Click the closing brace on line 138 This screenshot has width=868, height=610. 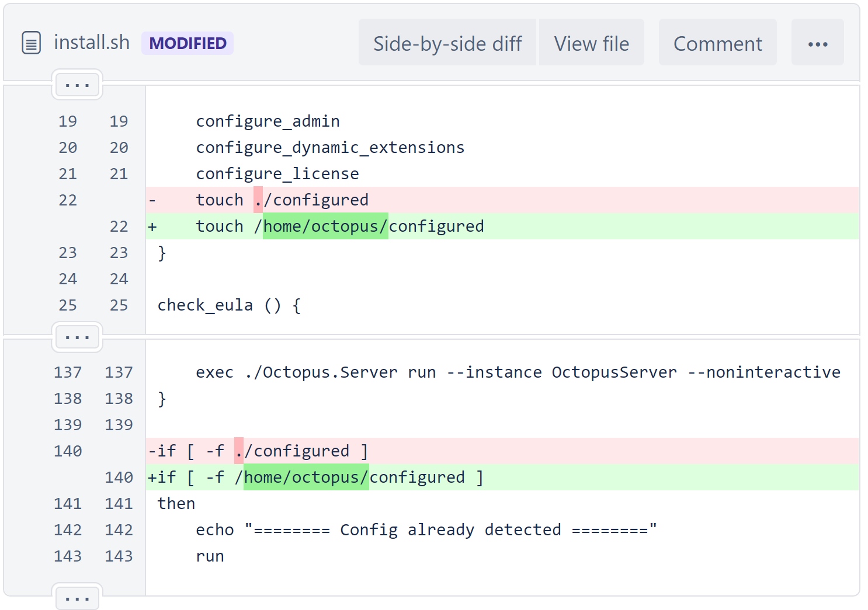coord(162,399)
